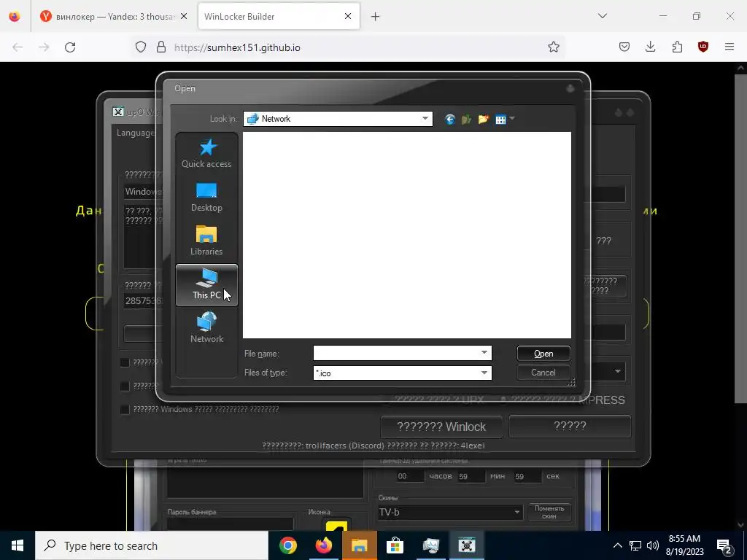This screenshot has width=747, height=560.
Task: Open the TV-b skin dropdown
Action: (x=517, y=513)
